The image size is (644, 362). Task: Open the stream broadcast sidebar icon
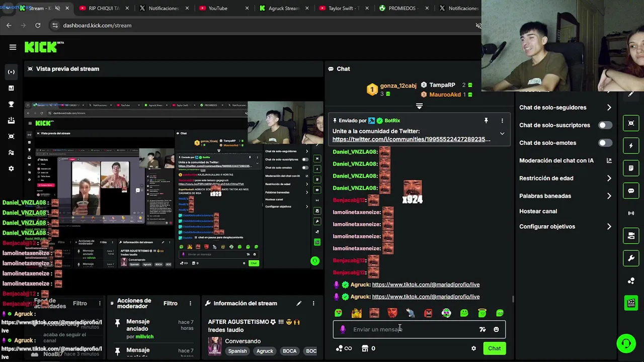11,72
